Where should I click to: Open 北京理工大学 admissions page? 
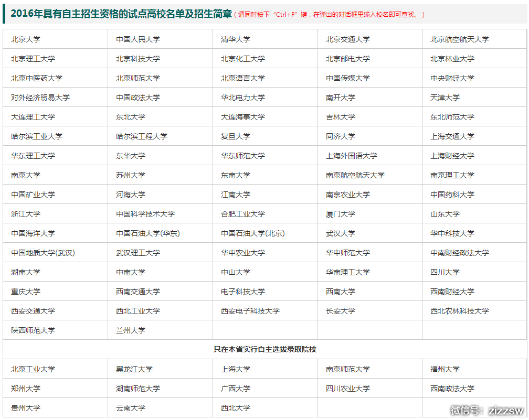point(33,59)
